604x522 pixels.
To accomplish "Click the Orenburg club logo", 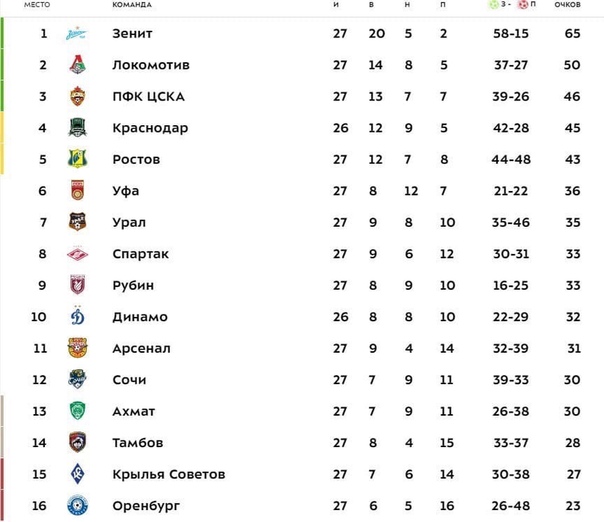I will 78,506.
